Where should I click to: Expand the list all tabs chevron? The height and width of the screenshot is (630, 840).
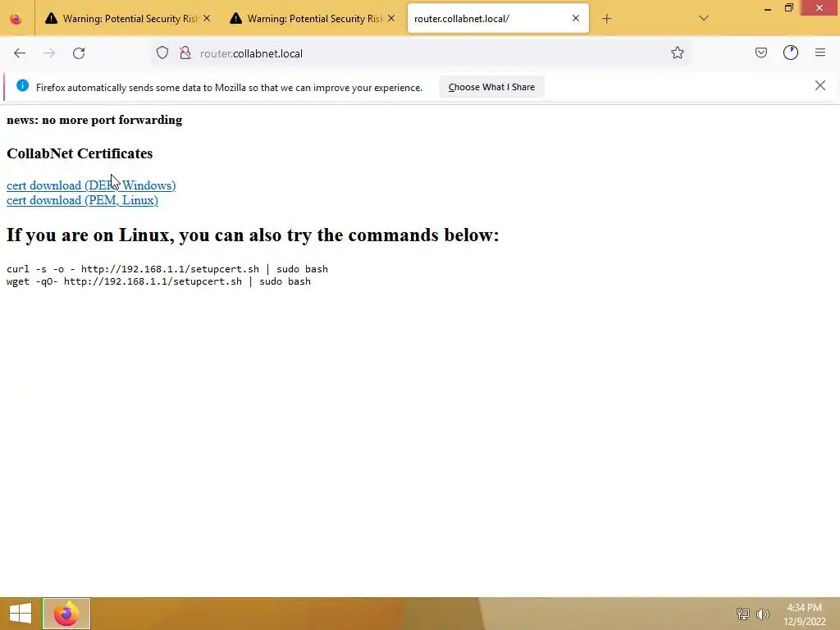pos(704,19)
